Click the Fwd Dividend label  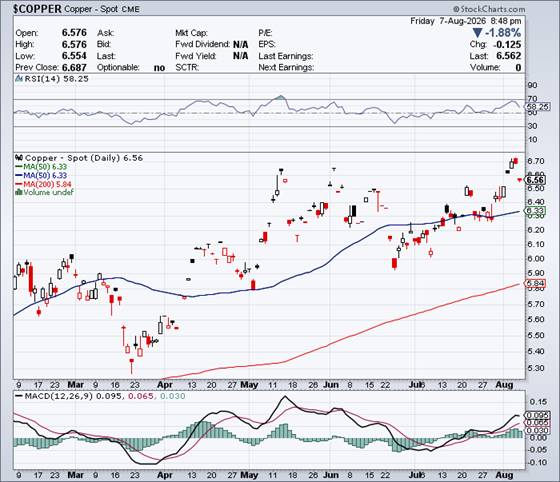[x=202, y=44]
